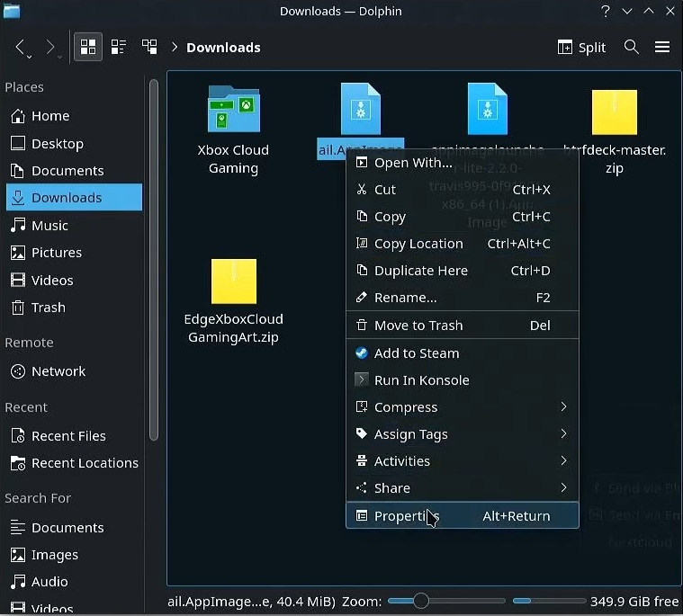
Task: Open Videos in Places
Action: [74, 280]
